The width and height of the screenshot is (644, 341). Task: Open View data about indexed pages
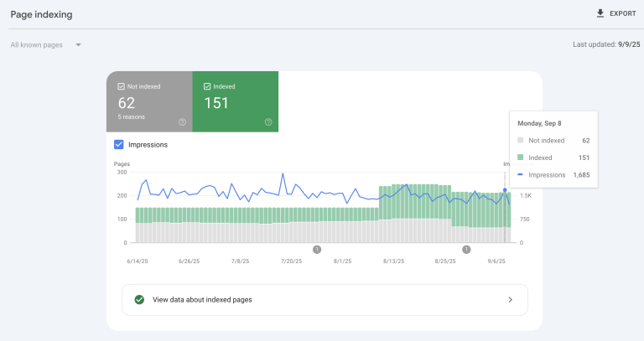click(x=202, y=299)
